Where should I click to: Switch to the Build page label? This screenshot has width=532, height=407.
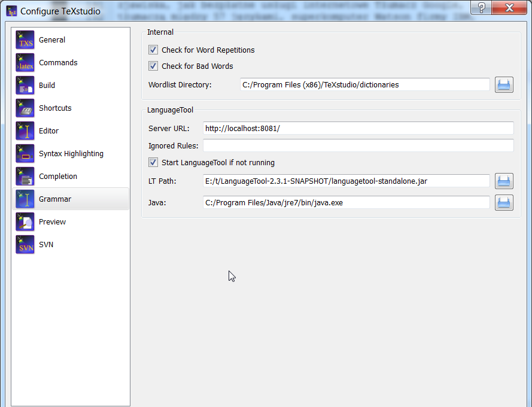(47, 85)
